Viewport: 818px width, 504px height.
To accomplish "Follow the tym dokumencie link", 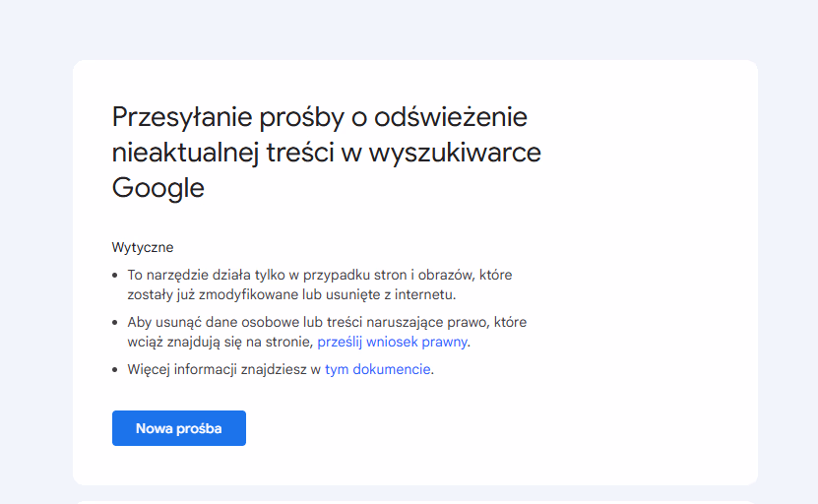I will pos(378,369).
